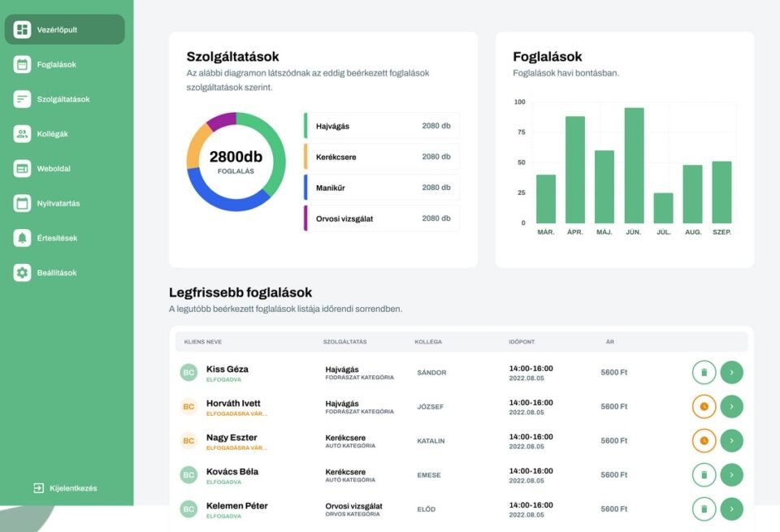Select the Orvosi vizsgálat legend row

pyautogui.click(x=382, y=218)
